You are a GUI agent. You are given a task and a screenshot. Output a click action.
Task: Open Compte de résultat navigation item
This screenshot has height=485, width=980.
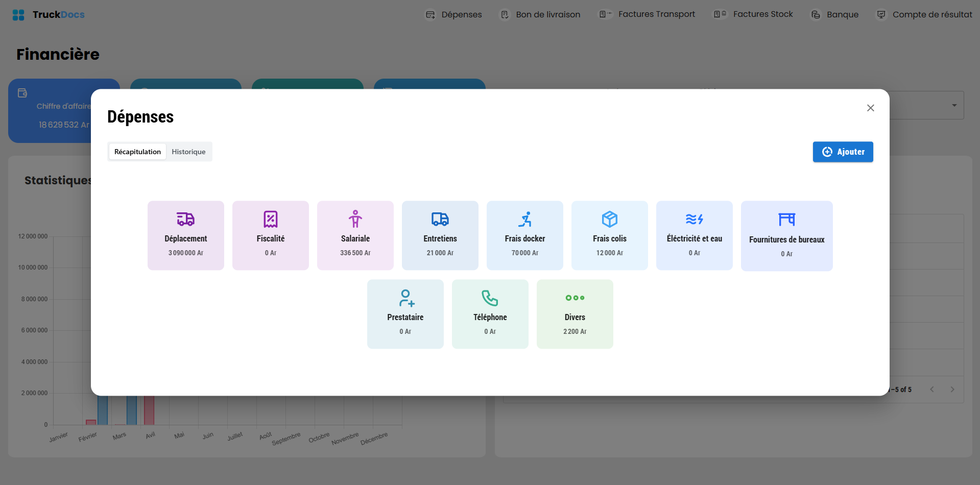(925, 15)
